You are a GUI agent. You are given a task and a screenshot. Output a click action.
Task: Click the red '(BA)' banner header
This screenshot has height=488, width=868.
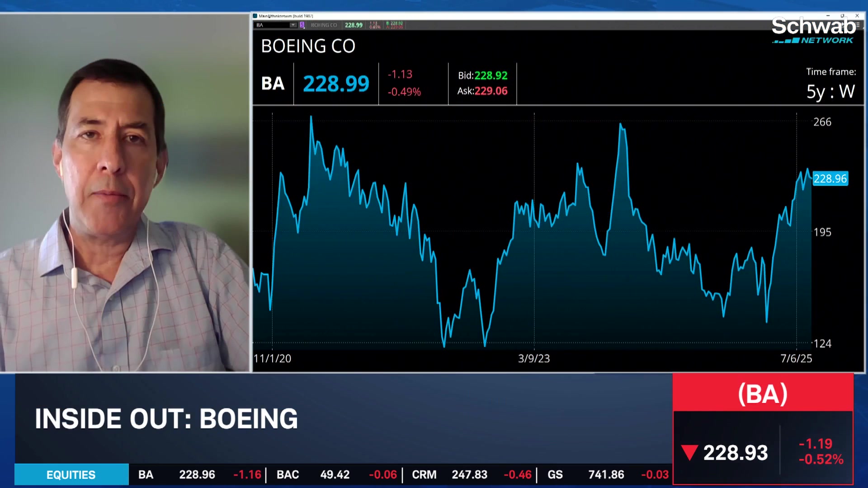(x=763, y=393)
